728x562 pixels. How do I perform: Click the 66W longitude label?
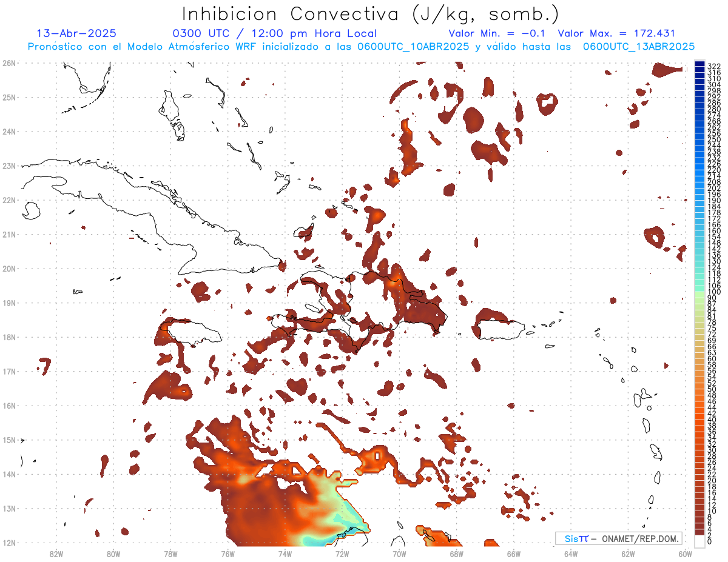[x=513, y=553]
